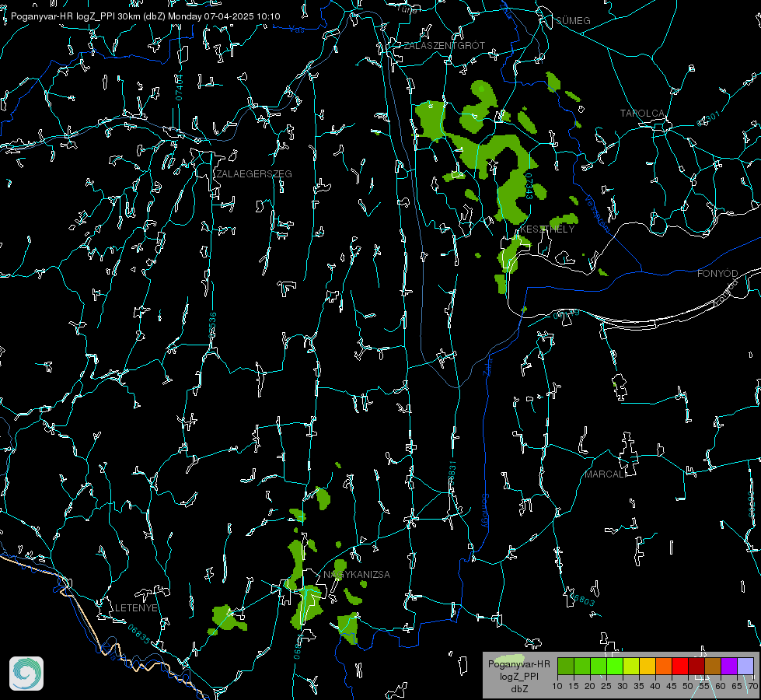Viewport: 761px width, 700px height.
Task: Click the FONYÓD town label
Action: click(717, 274)
